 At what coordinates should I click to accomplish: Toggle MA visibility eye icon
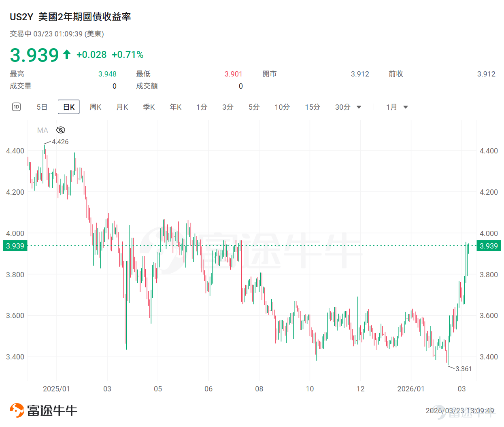[61, 130]
